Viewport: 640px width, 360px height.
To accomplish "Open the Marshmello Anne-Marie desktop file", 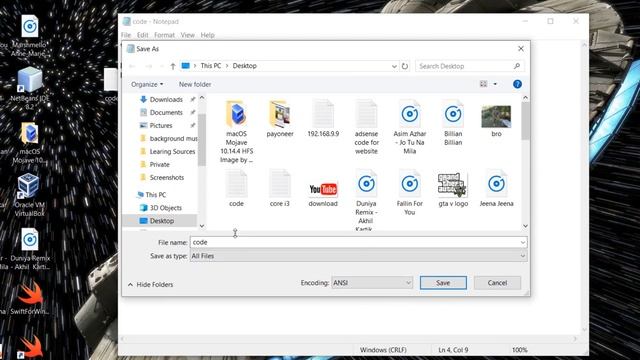I will [x=29, y=36].
